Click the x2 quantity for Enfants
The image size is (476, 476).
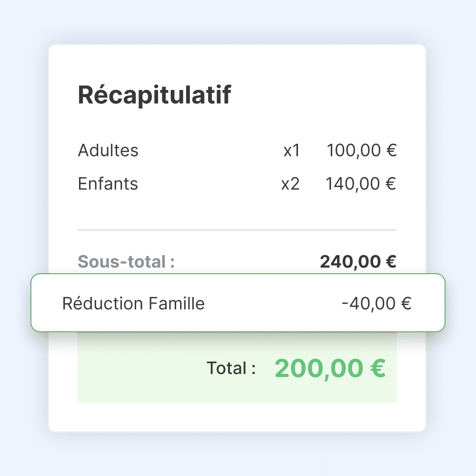(290, 184)
